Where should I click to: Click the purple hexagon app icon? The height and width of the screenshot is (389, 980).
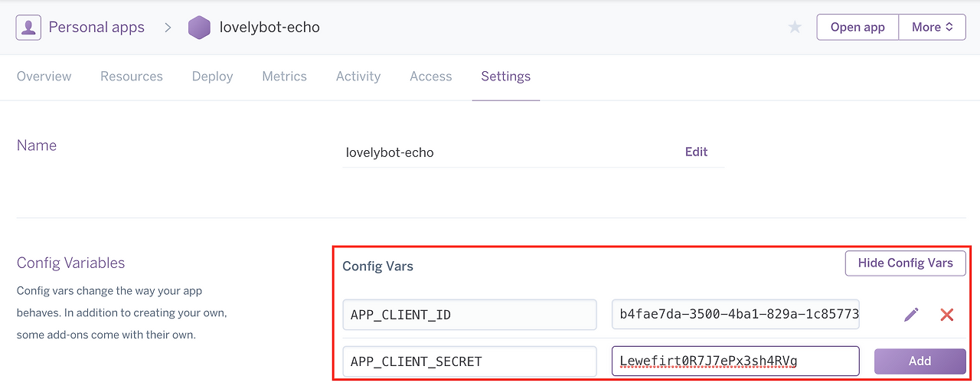click(x=199, y=28)
